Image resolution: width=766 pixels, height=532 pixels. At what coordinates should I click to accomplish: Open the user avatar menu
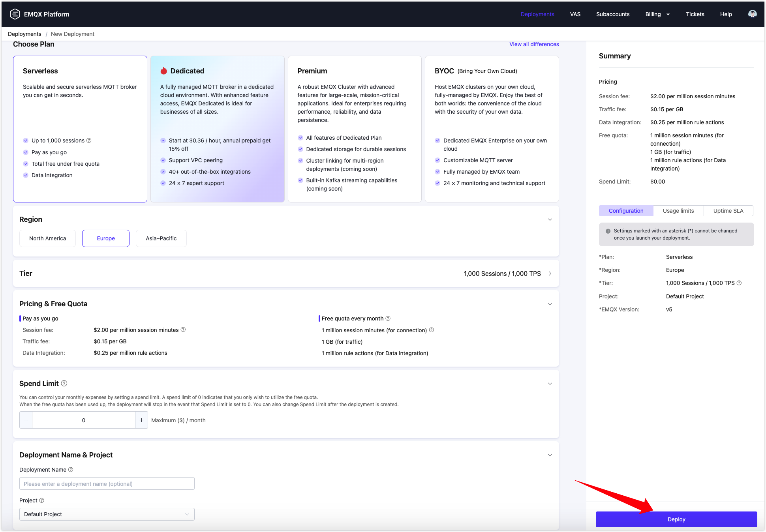click(752, 14)
